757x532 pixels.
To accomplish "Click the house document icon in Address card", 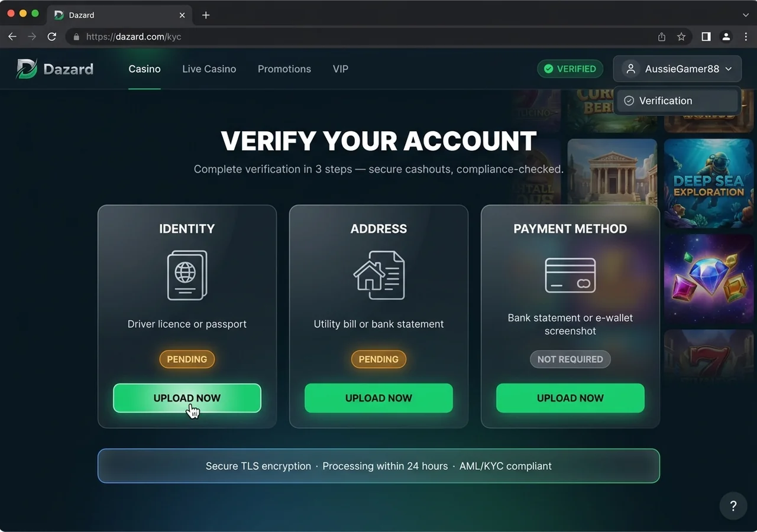I will 379,275.
